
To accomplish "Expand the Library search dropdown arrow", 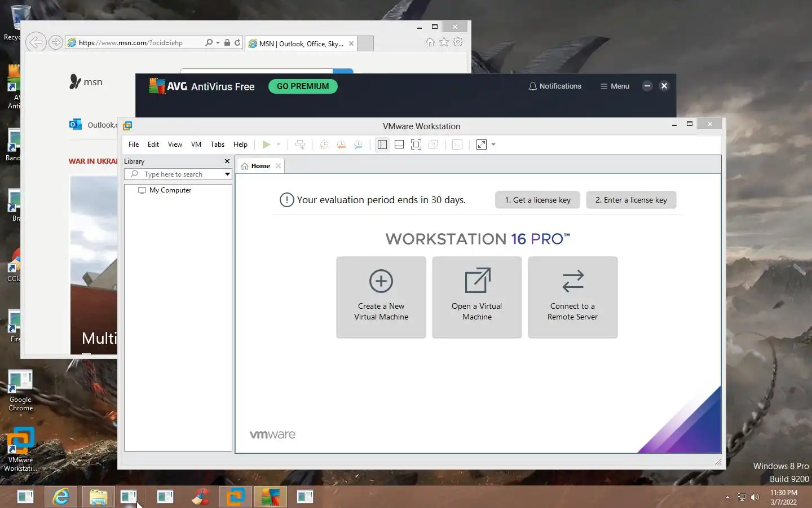I will pyautogui.click(x=227, y=174).
